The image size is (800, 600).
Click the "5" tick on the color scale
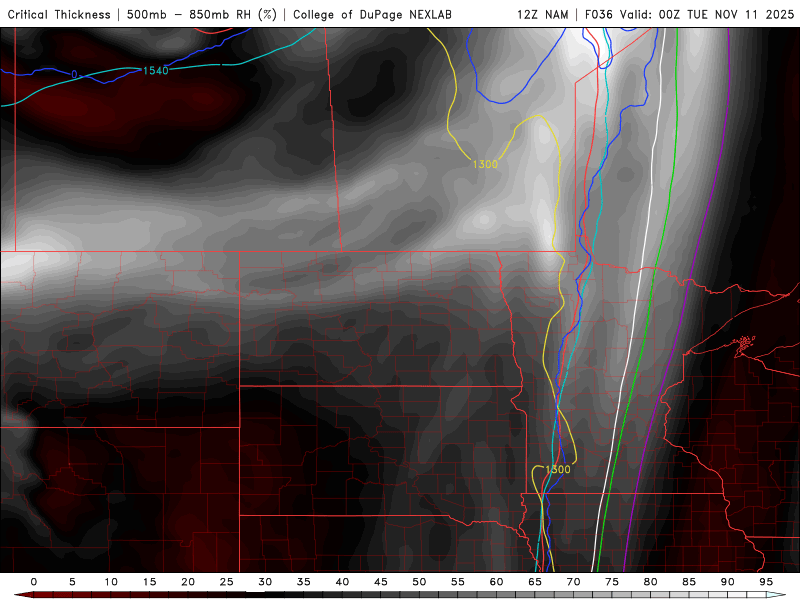[72, 582]
